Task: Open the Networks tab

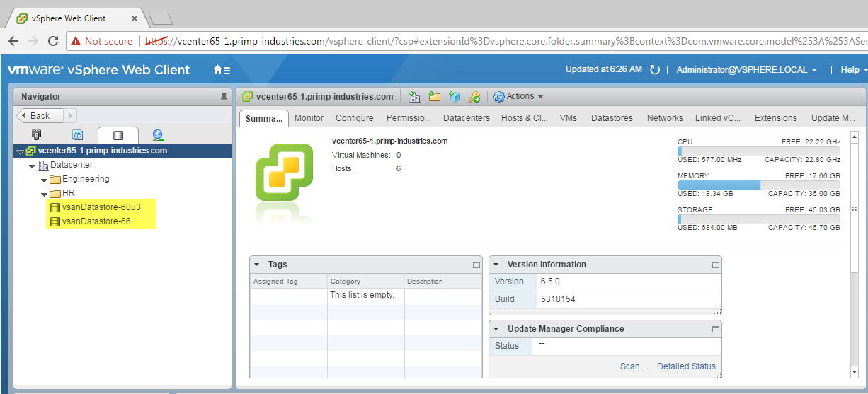Action: tap(665, 118)
